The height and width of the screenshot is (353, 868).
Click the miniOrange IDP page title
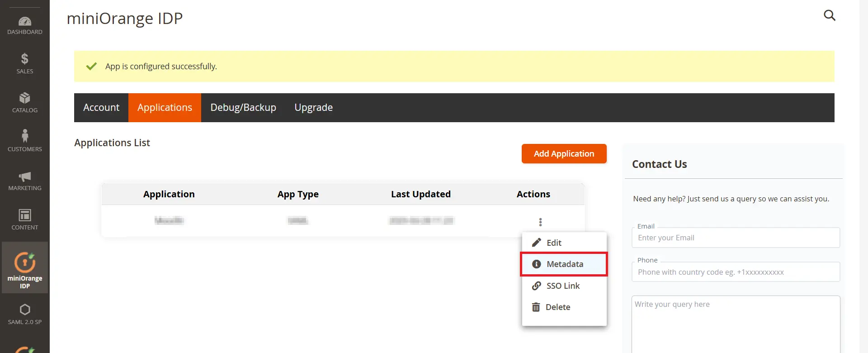coord(125,19)
